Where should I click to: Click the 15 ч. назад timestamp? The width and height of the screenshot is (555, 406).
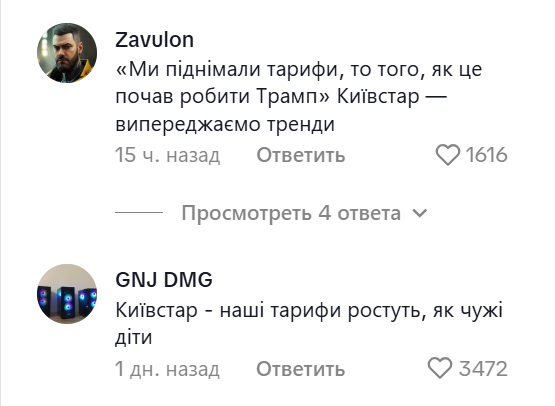[x=168, y=155]
